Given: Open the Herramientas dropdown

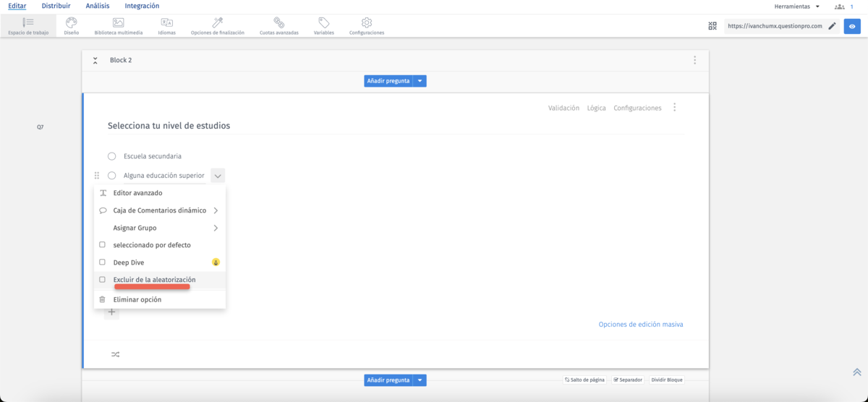Looking at the screenshot, I should click(x=797, y=7).
